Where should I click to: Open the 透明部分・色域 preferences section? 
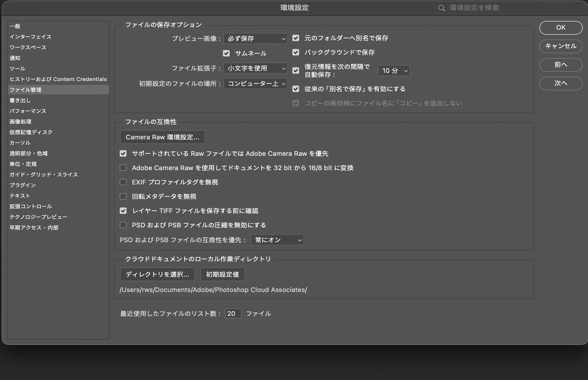click(29, 153)
